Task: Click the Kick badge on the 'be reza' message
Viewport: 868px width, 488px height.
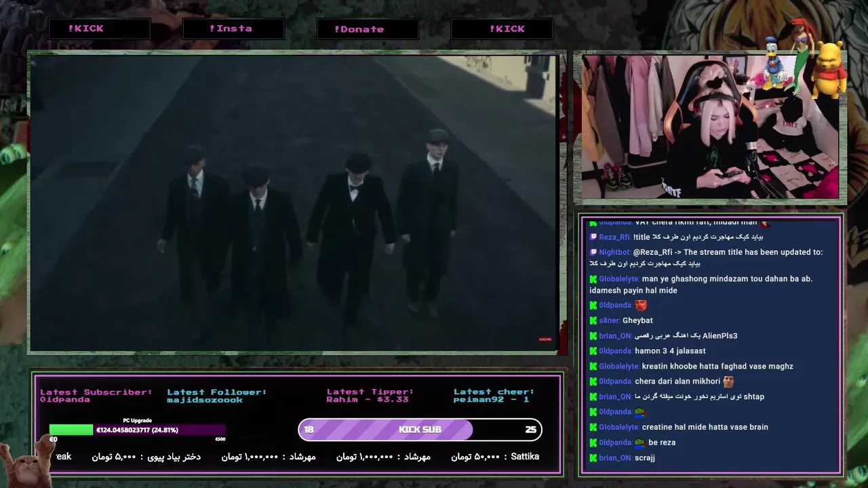Action: [x=593, y=443]
